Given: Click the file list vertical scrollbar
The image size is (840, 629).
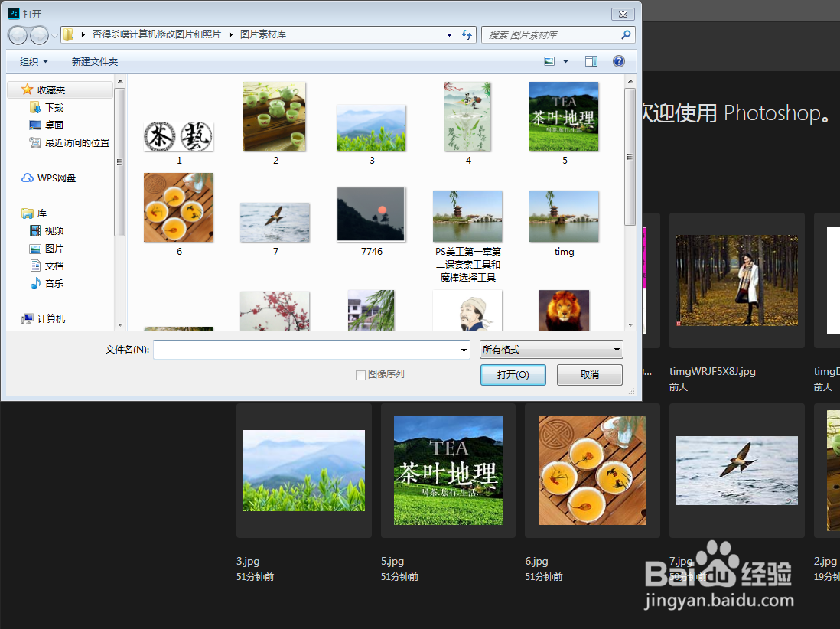Looking at the screenshot, I should pyautogui.click(x=630, y=203).
